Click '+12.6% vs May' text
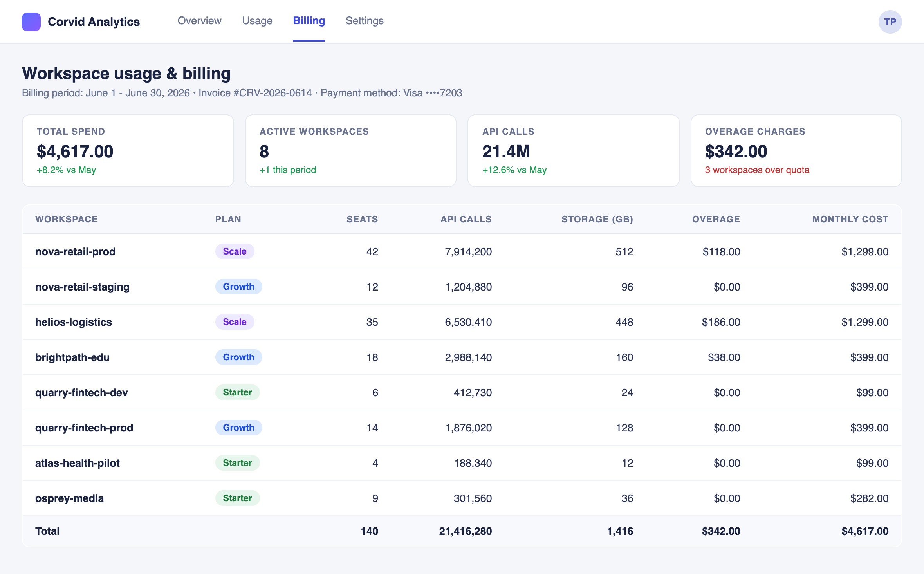Viewport: 924px width, 574px height. [514, 170]
